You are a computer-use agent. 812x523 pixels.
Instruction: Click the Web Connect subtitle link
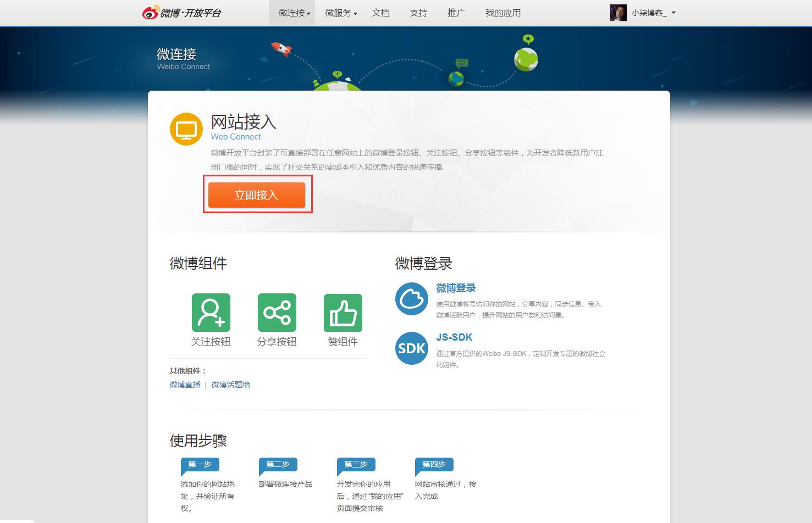coord(236,137)
